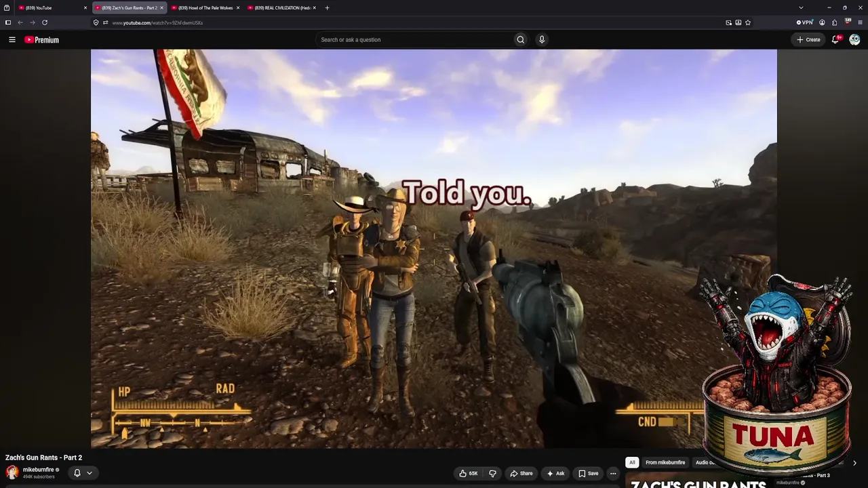Viewport: 868px width, 488px height.
Task: Open a new browser tab
Action: coord(327,8)
